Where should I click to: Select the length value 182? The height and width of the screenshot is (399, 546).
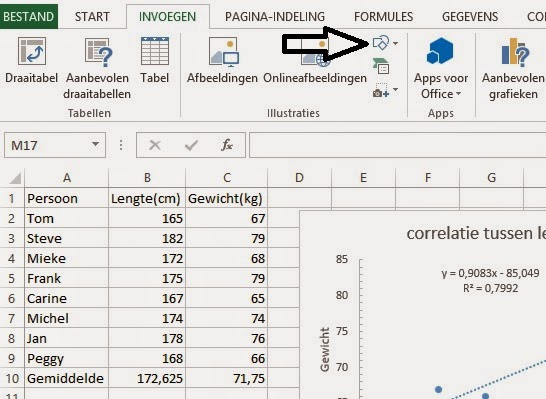coord(147,238)
